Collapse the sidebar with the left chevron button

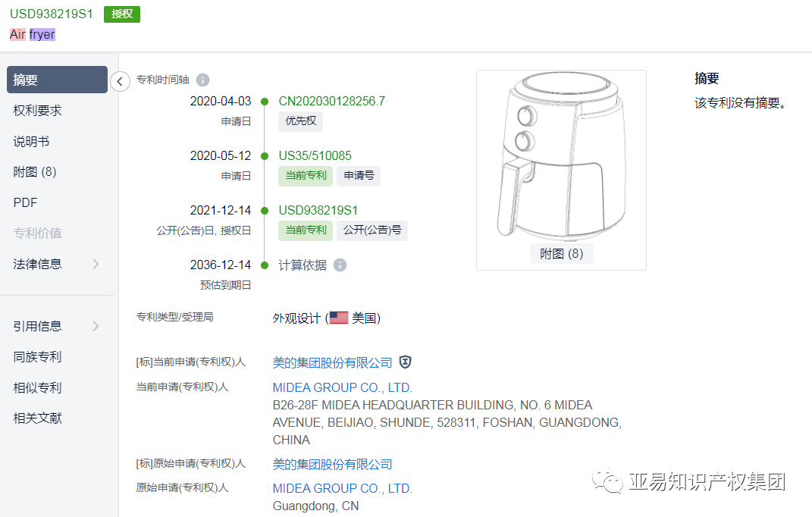(120, 81)
